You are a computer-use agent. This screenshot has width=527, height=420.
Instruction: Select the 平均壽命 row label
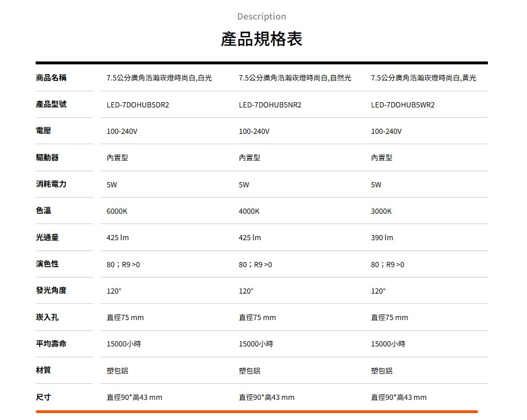pos(51,344)
